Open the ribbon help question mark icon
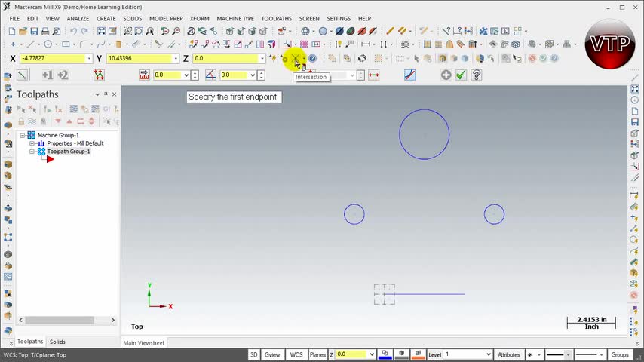Image resolution: width=644 pixels, height=362 pixels. (x=477, y=75)
